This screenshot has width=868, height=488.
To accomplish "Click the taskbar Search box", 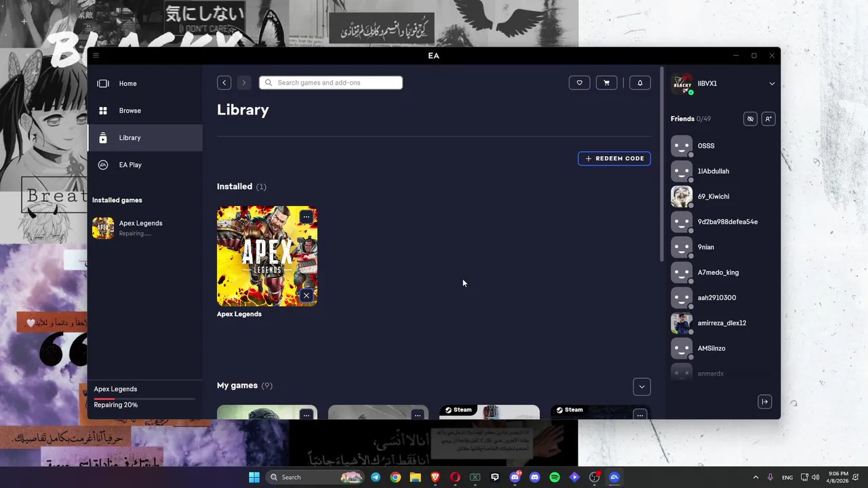I will pyautogui.click(x=316, y=477).
